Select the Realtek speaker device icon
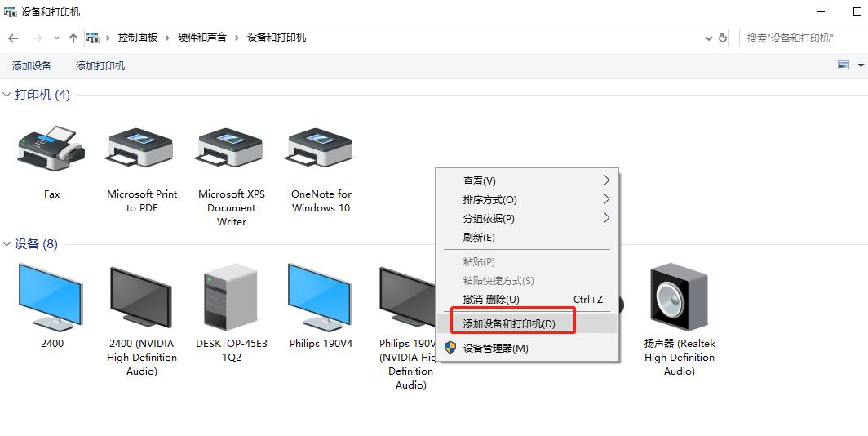 tap(680, 297)
